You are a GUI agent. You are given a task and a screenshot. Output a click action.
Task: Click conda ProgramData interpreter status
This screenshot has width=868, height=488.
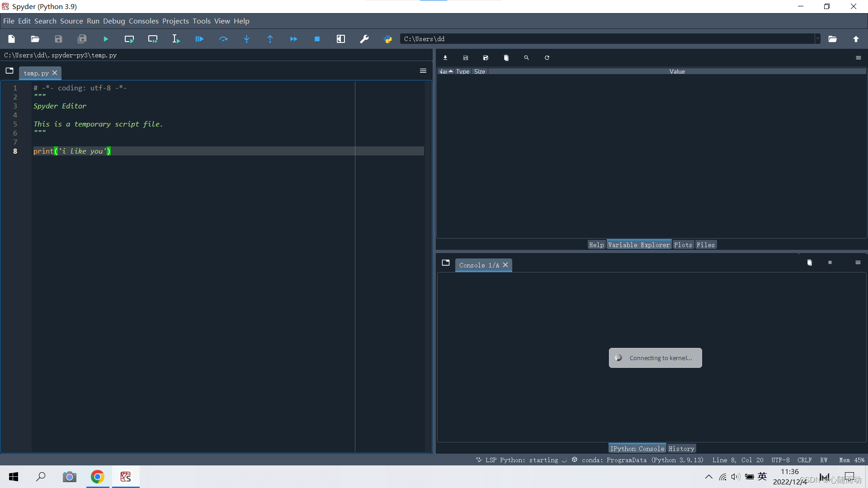(x=642, y=460)
